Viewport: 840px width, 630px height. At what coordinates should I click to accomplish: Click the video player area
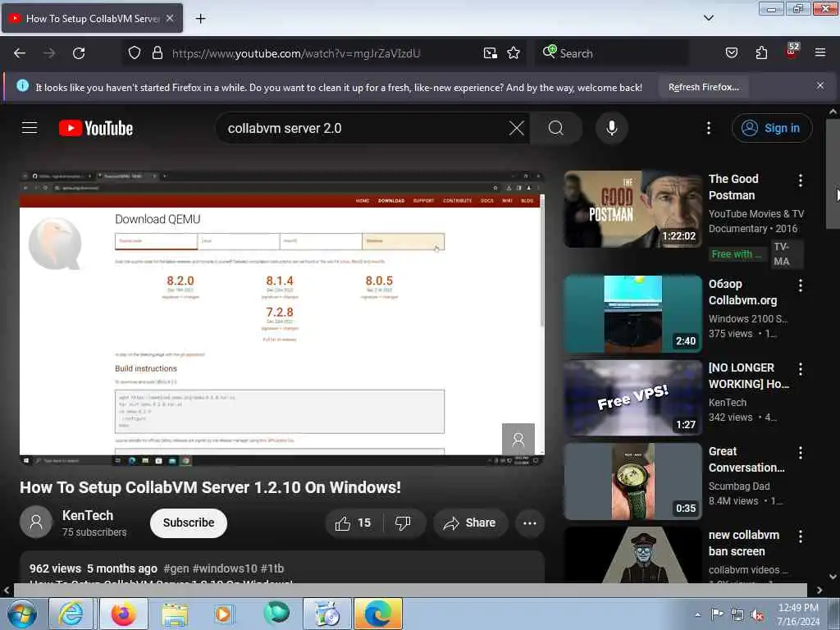coord(282,317)
